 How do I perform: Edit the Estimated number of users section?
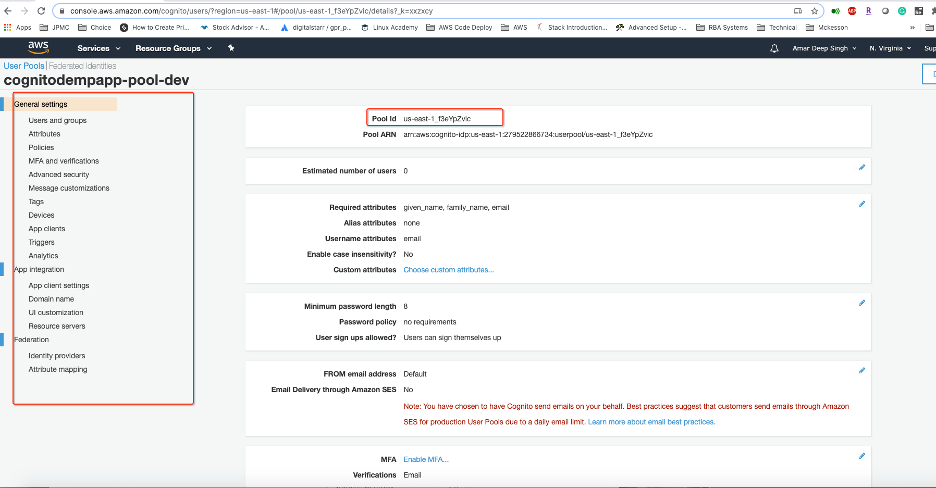[x=862, y=168]
